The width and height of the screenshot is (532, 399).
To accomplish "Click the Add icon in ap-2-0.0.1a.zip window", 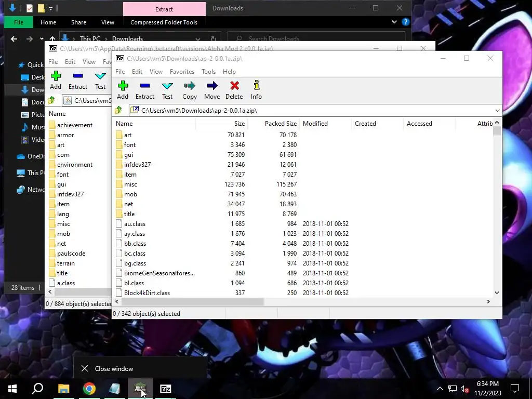I will tap(123, 86).
